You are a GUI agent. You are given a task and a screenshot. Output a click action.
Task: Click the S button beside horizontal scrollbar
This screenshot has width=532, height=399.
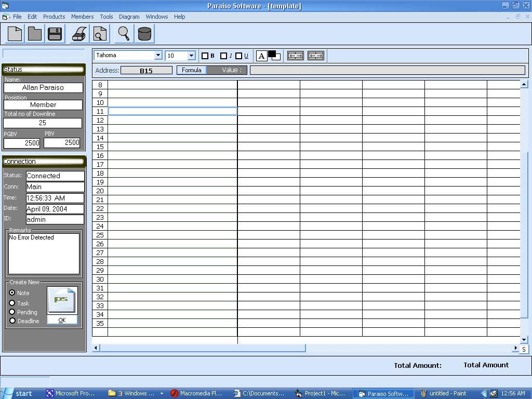tap(524, 350)
